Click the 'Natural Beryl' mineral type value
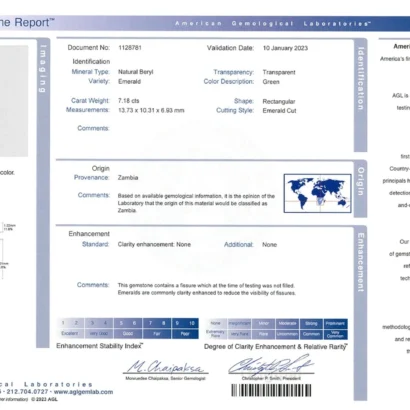 pos(136,72)
